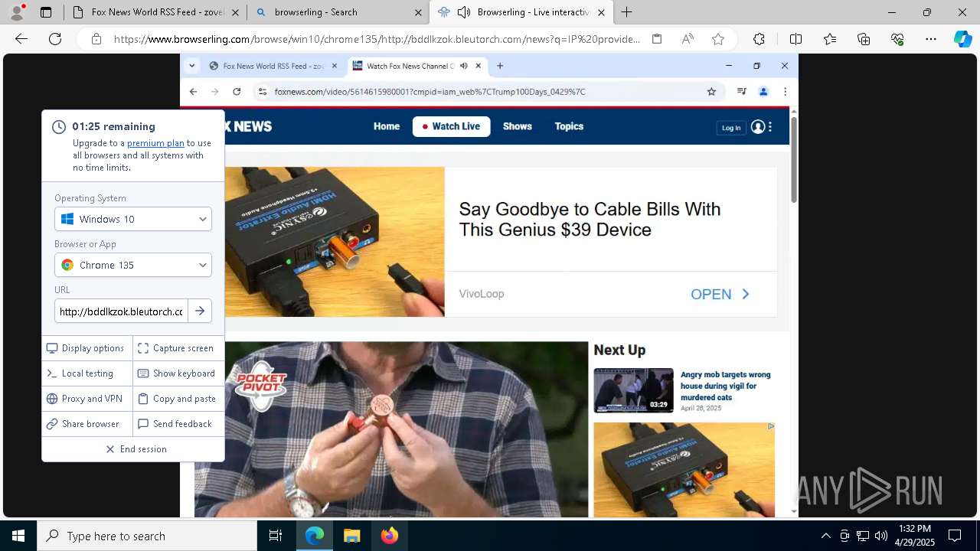The image size is (980, 551).
Task: Bookmark Fox News page in Chrome
Action: click(x=711, y=92)
